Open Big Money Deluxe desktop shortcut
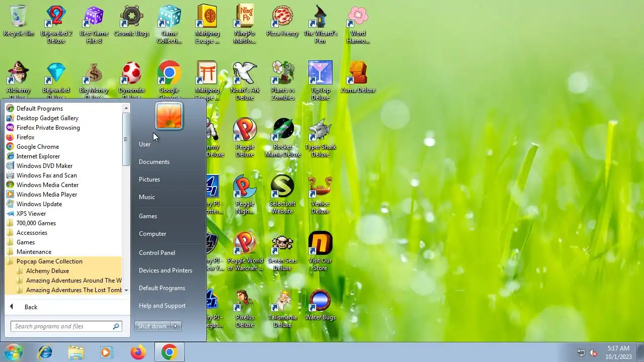This screenshot has height=362, width=644. [94, 80]
